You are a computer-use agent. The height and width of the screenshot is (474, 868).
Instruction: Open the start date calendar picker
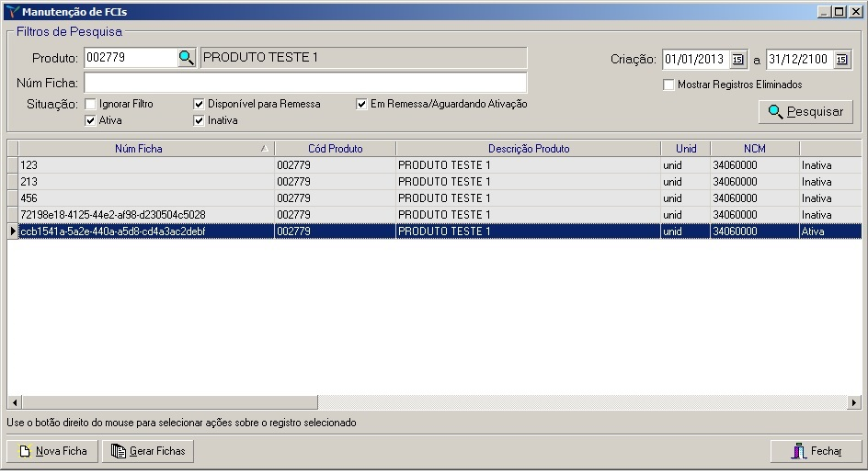click(x=738, y=60)
